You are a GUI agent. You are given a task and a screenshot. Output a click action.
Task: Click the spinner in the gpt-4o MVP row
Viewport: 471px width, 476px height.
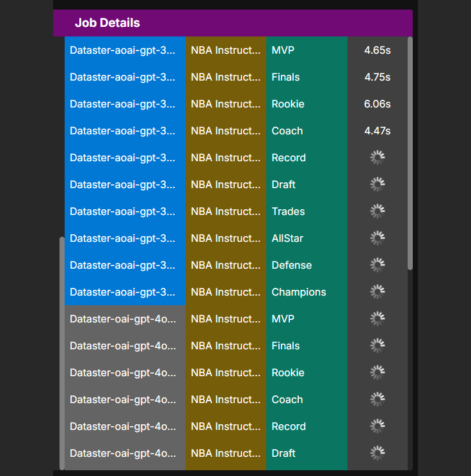tap(378, 319)
